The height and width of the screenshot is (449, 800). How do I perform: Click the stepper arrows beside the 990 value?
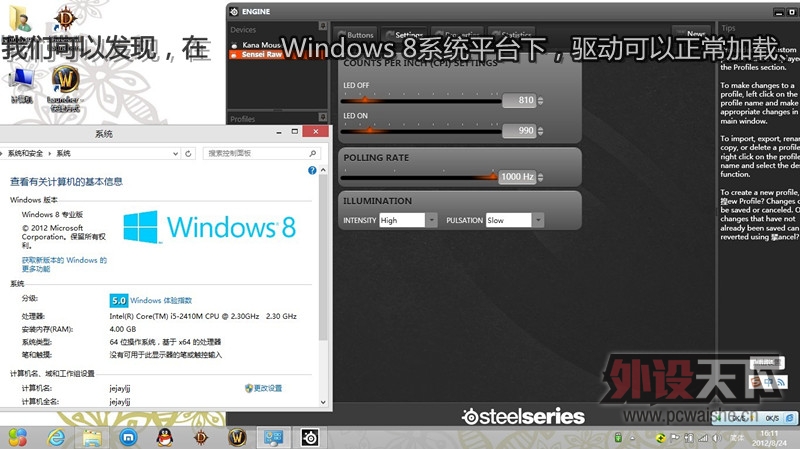(x=540, y=131)
